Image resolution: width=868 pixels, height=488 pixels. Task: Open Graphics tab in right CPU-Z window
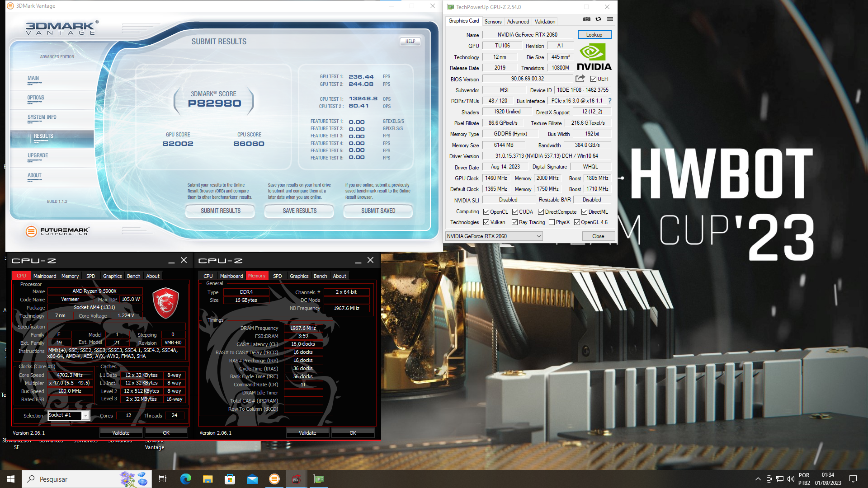299,276
